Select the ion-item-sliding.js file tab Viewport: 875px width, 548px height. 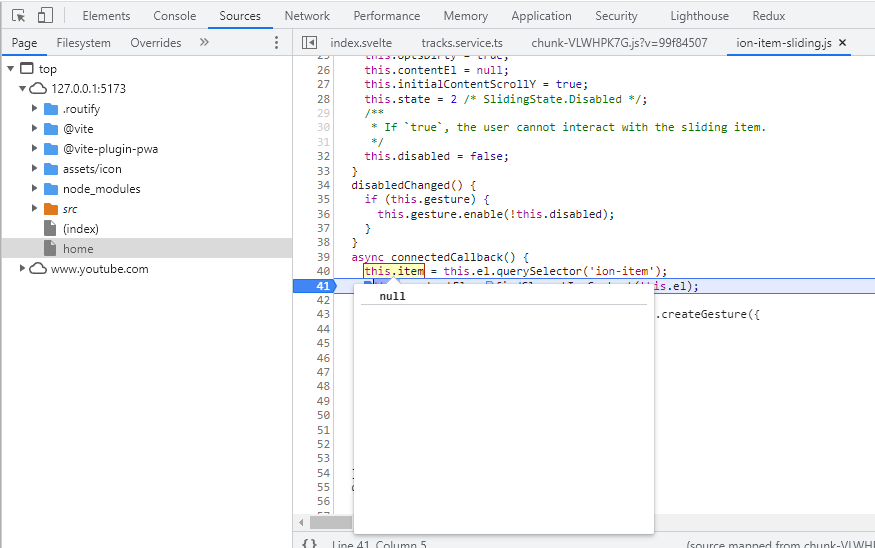[x=783, y=43]
